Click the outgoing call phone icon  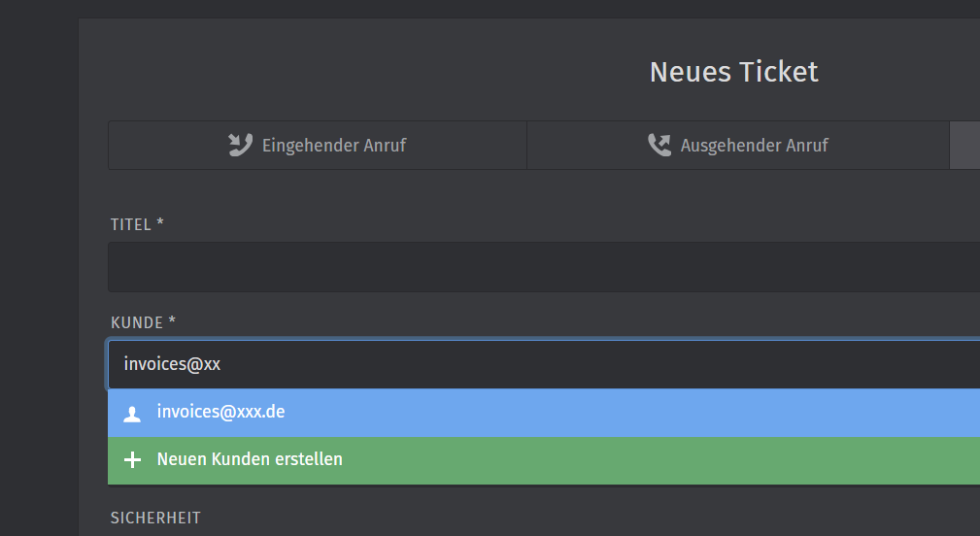659,146
